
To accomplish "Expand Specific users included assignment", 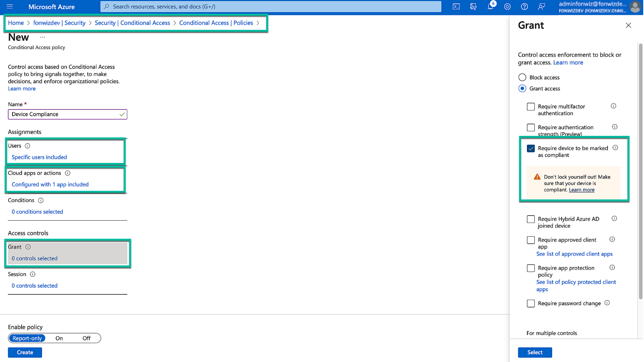I will (39, 157).
